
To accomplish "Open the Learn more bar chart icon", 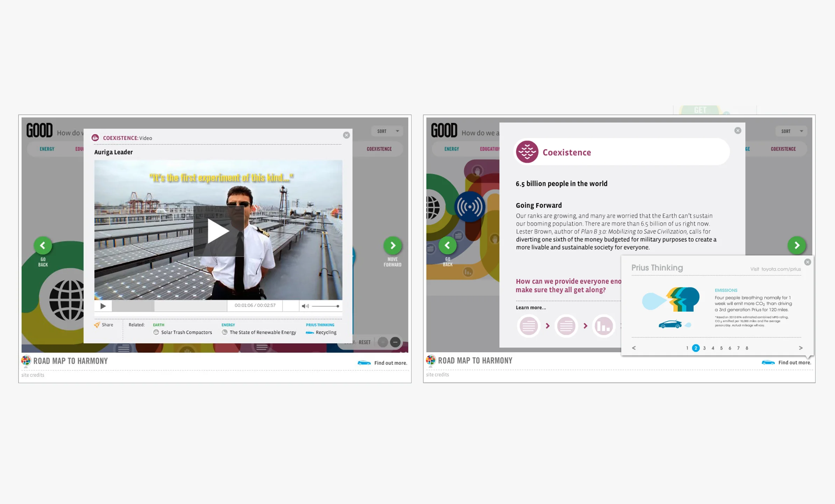I will click(x=604, y=326).
